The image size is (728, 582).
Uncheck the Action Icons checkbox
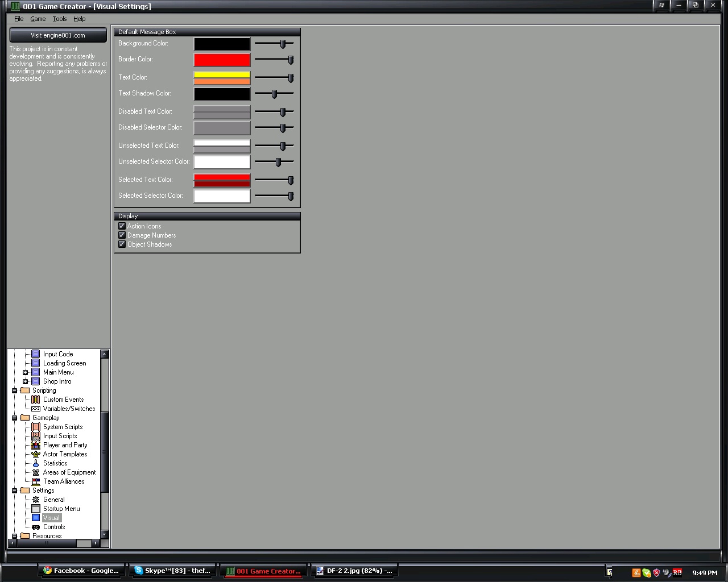coord(122,226)
